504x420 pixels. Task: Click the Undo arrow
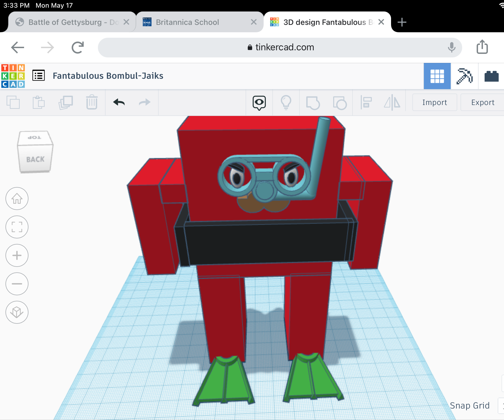tap(119, 102)
